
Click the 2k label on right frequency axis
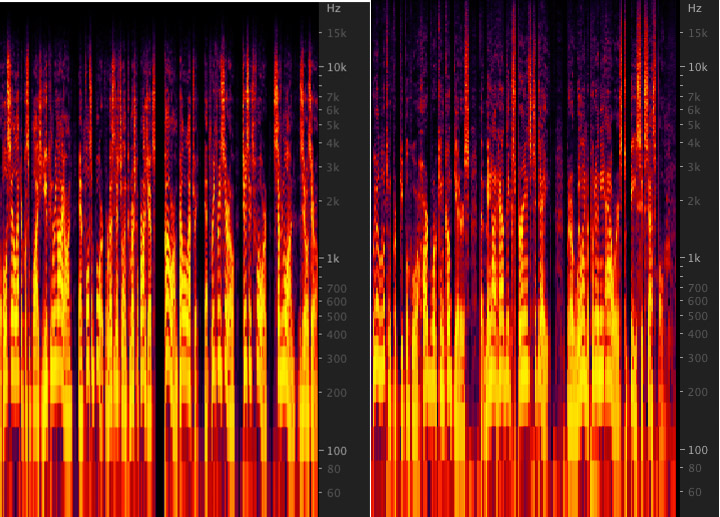point(693,201)
